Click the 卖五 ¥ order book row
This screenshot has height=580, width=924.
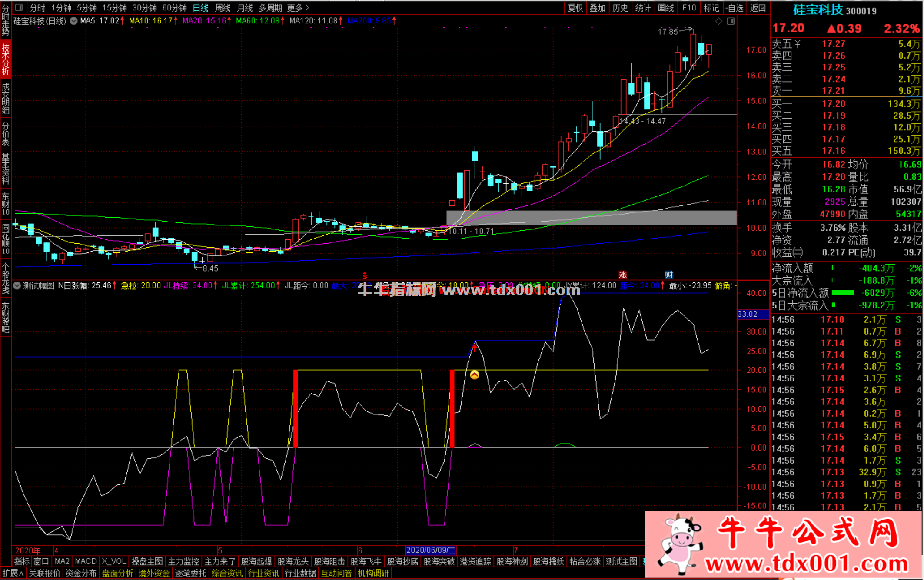[x=846, y=44]
